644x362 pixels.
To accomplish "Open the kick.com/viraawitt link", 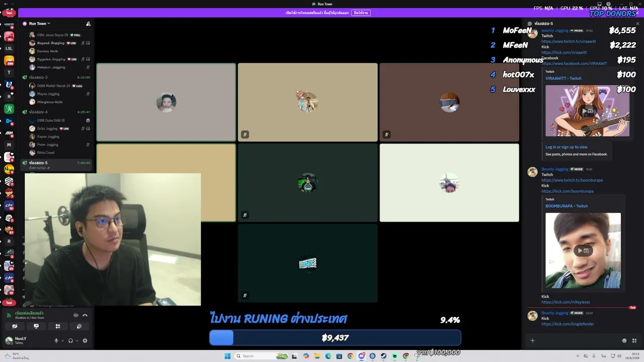I will (x=564, y=52).
